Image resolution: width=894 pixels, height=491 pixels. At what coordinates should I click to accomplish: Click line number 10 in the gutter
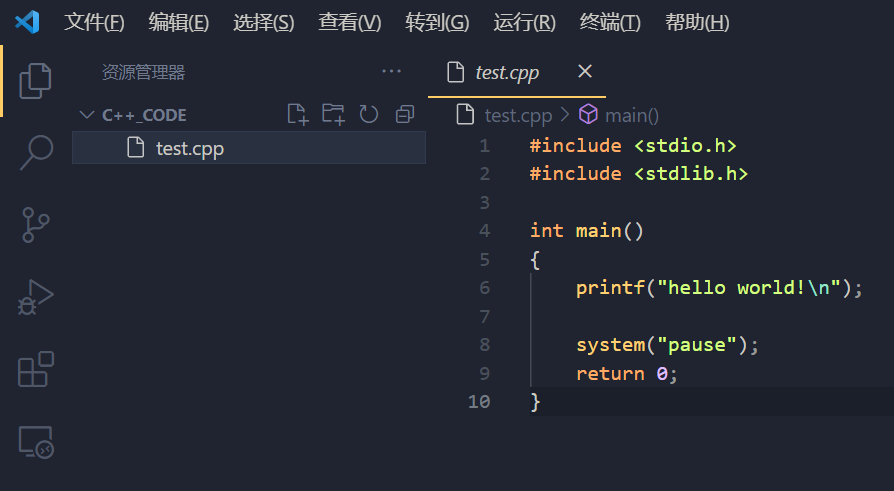click(479, 401)
